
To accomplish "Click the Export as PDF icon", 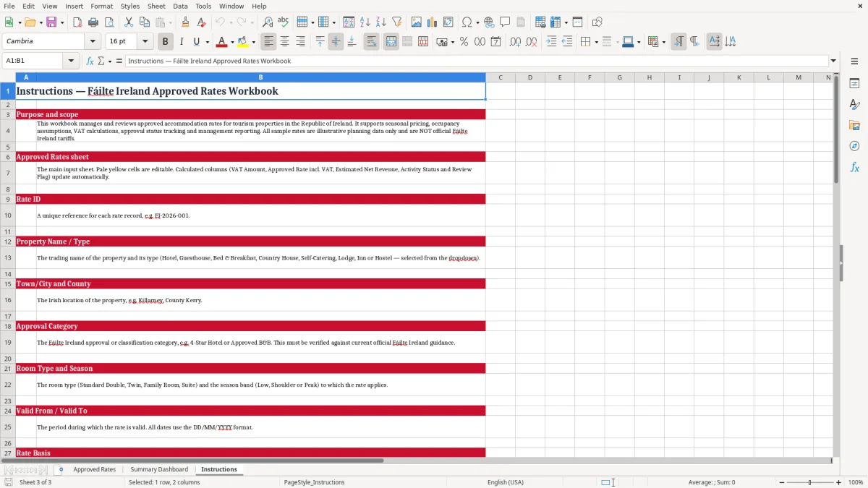I will click(77, 22).
